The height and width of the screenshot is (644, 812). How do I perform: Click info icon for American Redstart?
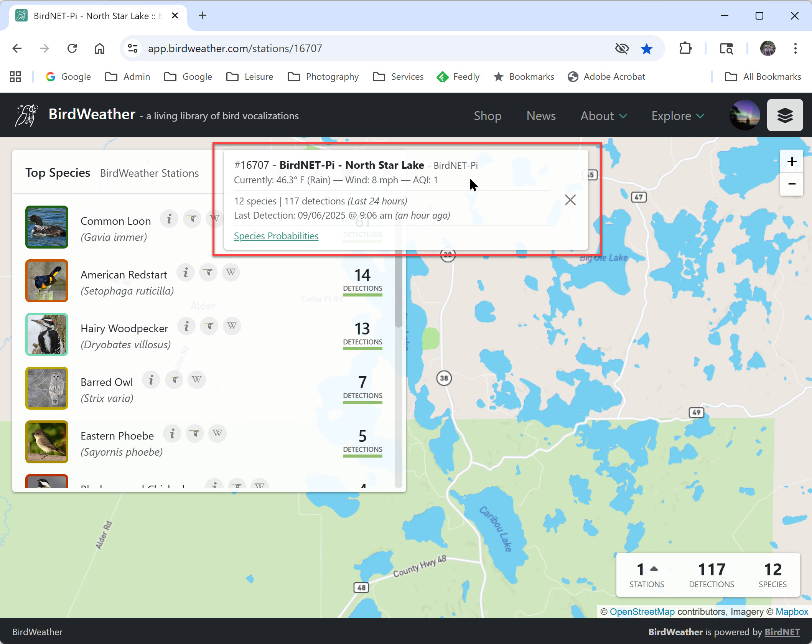[186, 273]
